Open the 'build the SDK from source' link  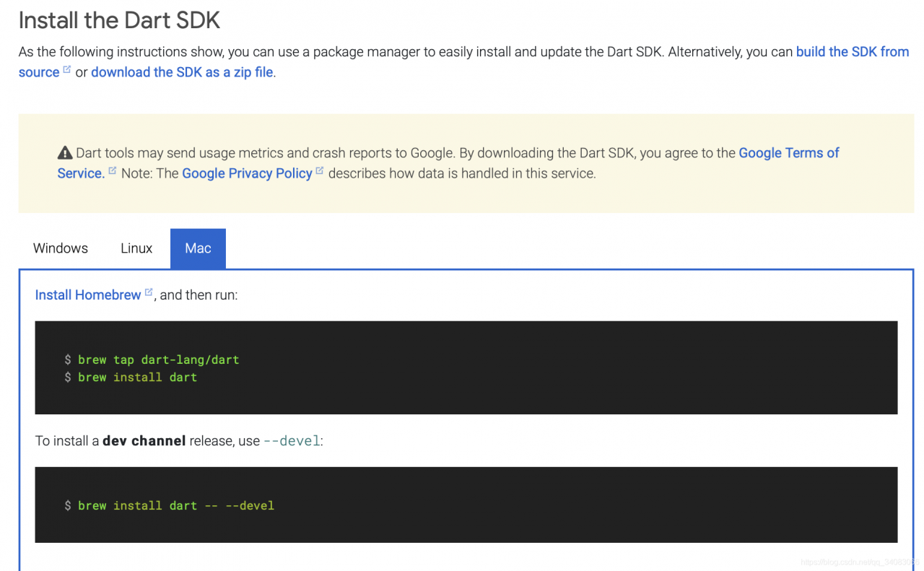coord(853,52)
